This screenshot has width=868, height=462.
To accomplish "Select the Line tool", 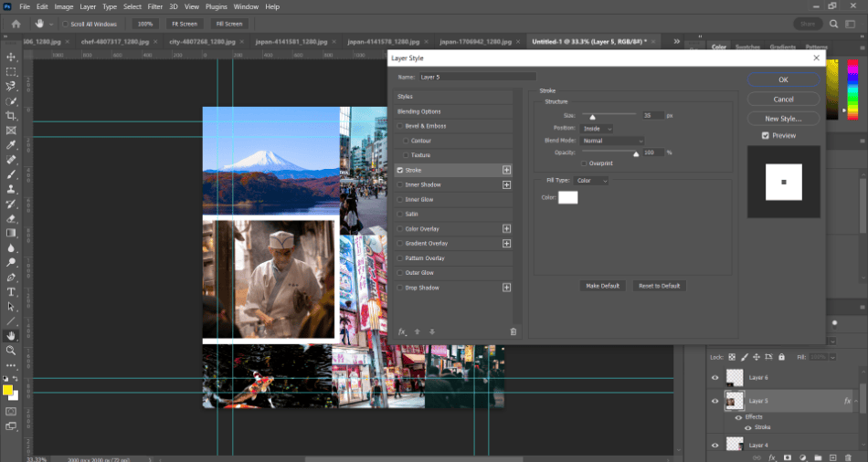I will (11, 320).
